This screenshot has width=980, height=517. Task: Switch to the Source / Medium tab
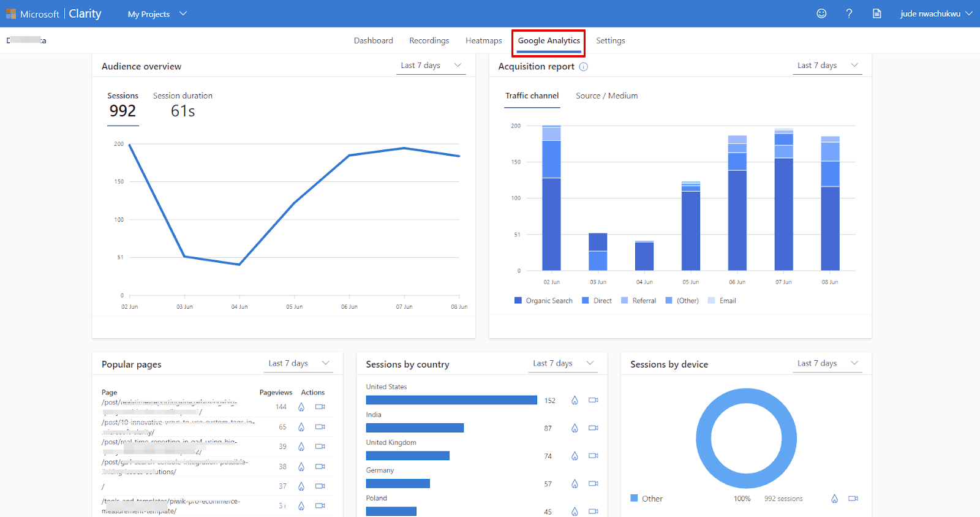point(606,96)
